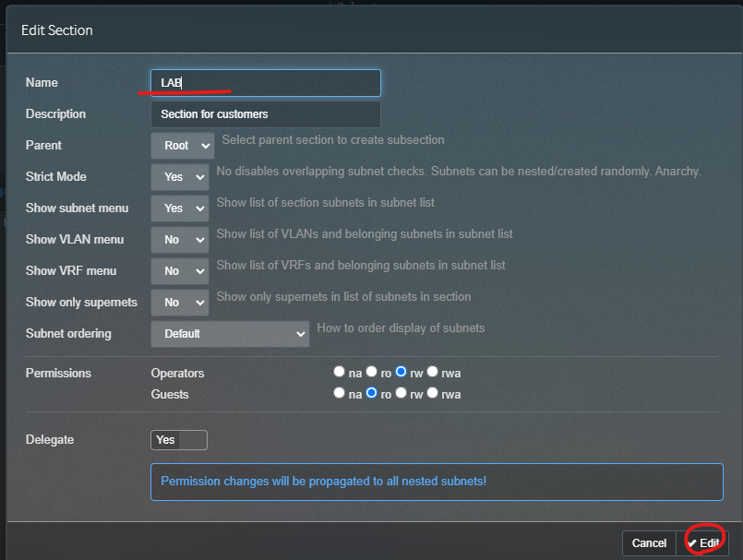Image resolution: width=743 pixels, height=560 pixels.
Task: Click the Strict Mode label
Action: [56, 177]
